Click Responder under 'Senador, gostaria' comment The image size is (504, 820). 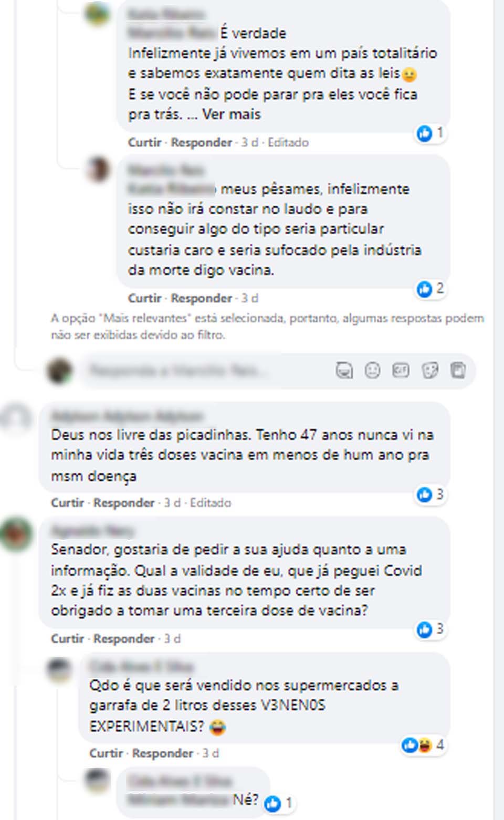[124, 639]
